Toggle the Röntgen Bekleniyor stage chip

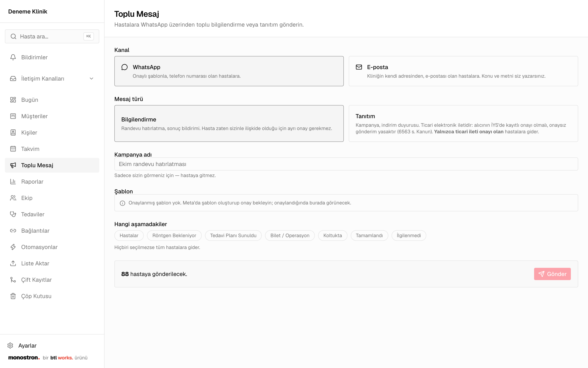pyautogui.click(x=174, y=235)
